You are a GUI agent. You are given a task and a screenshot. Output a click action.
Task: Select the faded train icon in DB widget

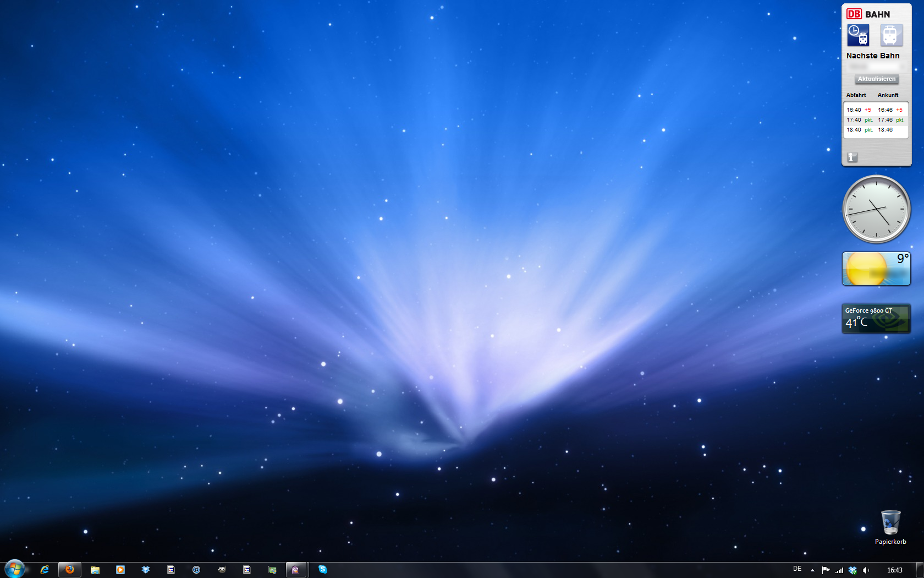[890, 35]
